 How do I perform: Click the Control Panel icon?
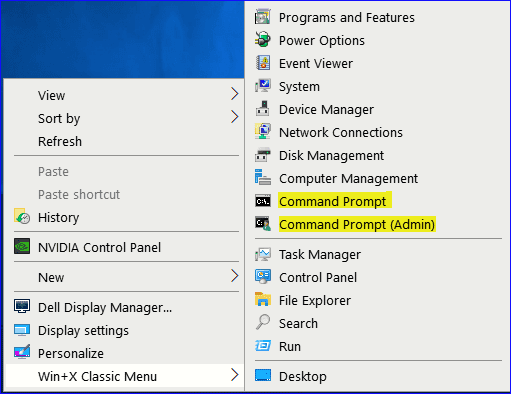263,277
